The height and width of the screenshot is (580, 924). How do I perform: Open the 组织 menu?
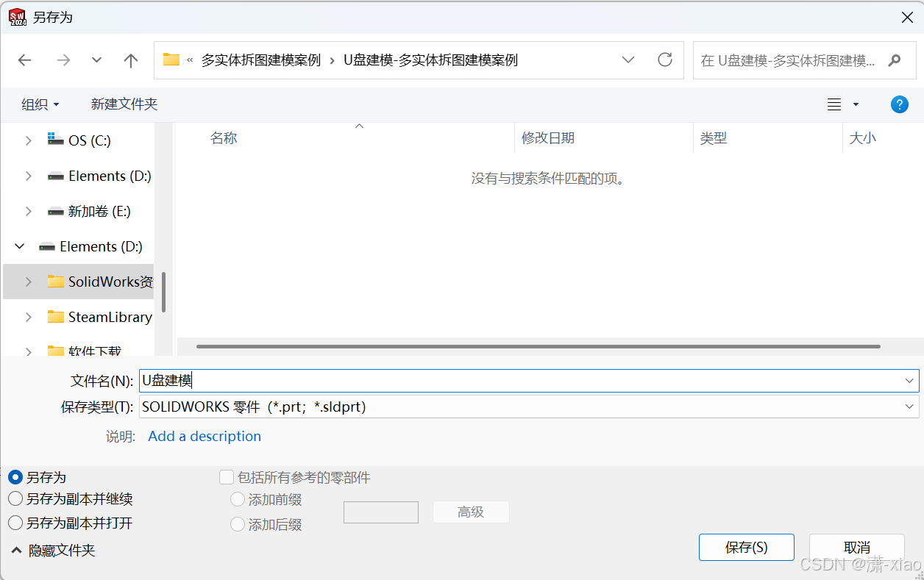tap(40, 104)
